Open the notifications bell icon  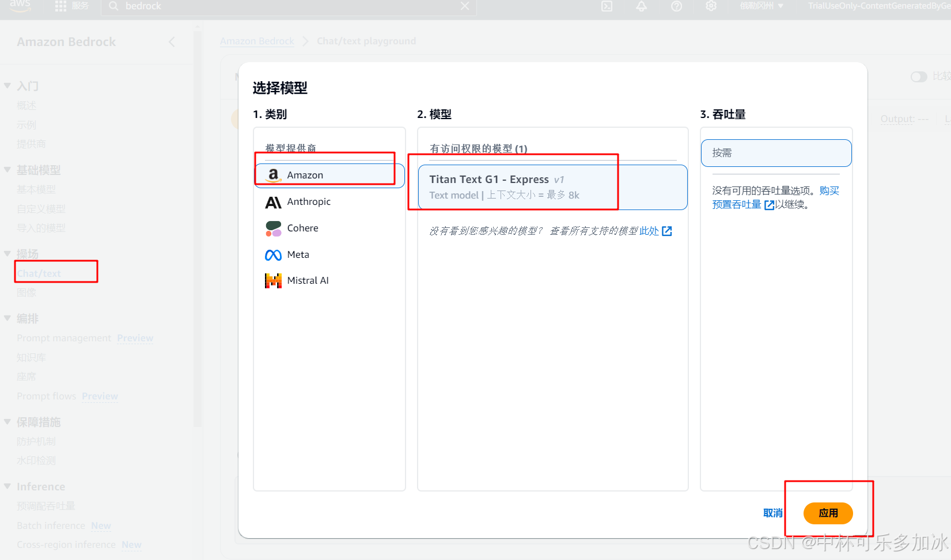pos(641,6)
